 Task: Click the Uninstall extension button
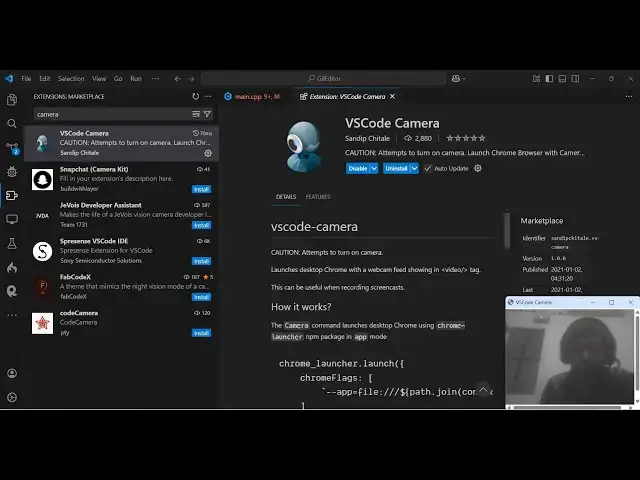tap(396, 168)
